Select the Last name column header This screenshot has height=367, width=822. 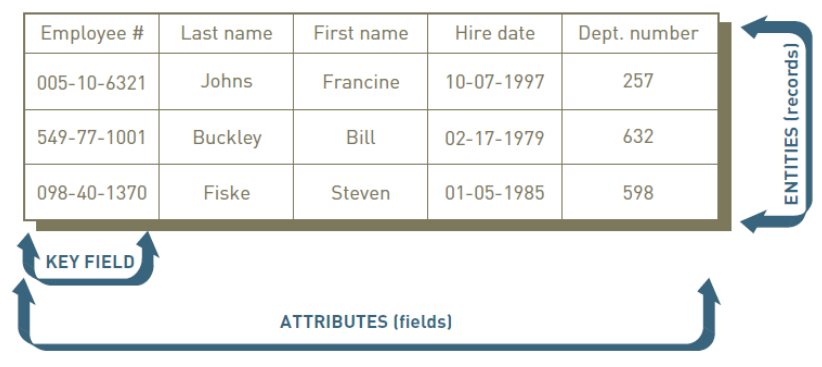(226, 34)
